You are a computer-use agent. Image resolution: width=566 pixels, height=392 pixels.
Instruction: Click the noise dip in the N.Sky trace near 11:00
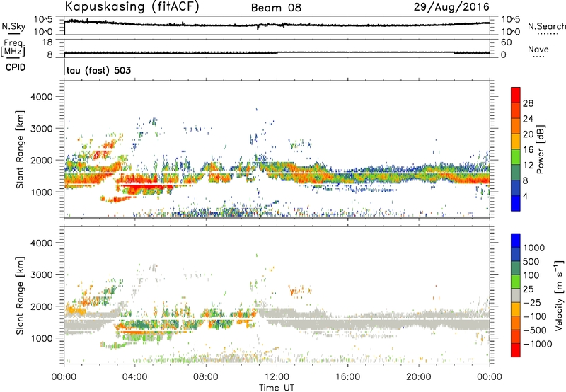pyautogui.click(x=258, y=27)
